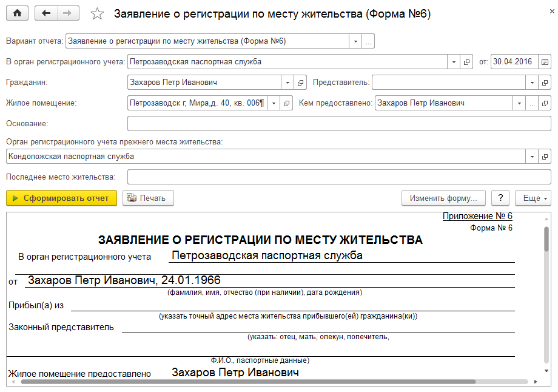The width and height of the screenshot is (558, 392).
Task: Focus the Основание input field
Action: [339, 124]
